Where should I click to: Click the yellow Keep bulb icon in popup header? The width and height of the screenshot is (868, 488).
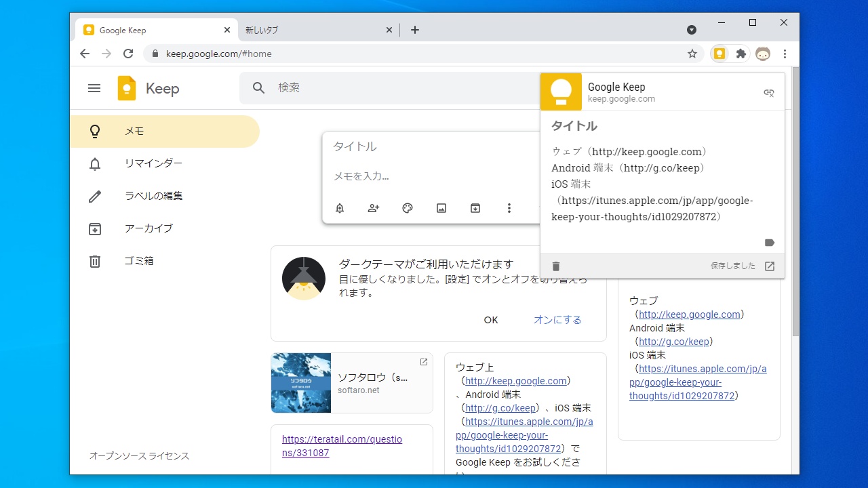click(561, 91)
